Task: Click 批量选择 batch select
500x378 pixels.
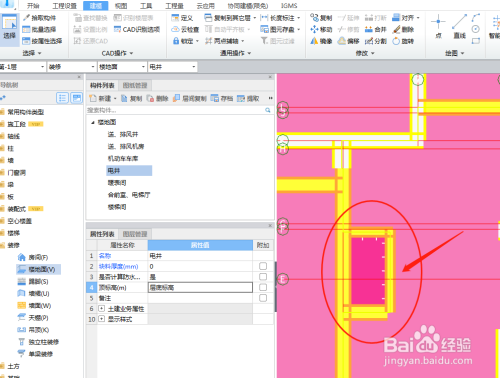Action: pyautogui.click(x=39, y=30)
